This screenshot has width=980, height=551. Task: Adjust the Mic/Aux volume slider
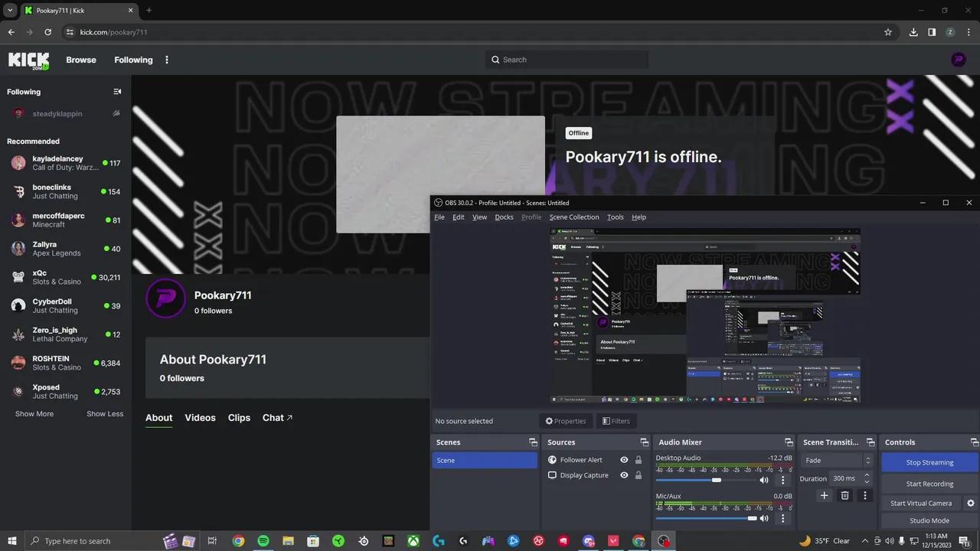tap(705, 518)
